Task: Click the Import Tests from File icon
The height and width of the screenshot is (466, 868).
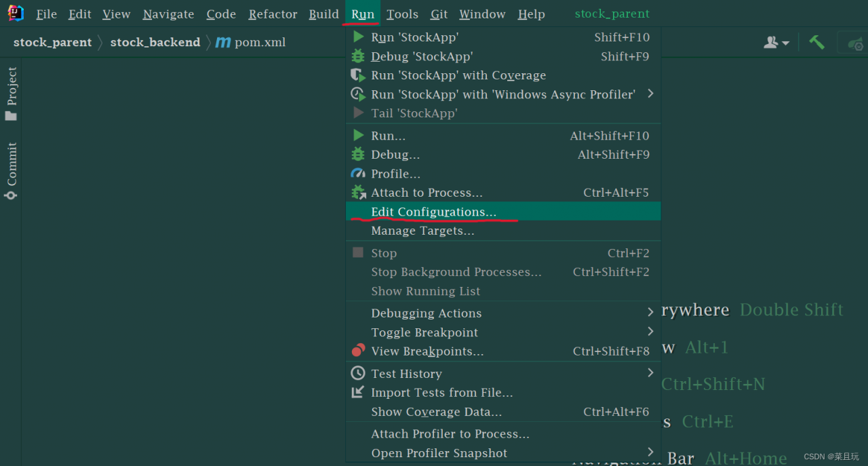Action: 358,392
